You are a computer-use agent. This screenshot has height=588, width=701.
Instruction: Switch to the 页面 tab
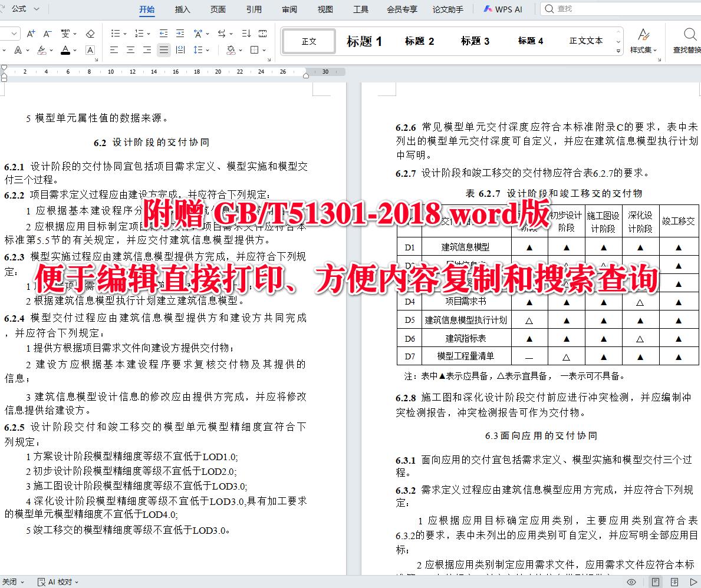point(218,9)
